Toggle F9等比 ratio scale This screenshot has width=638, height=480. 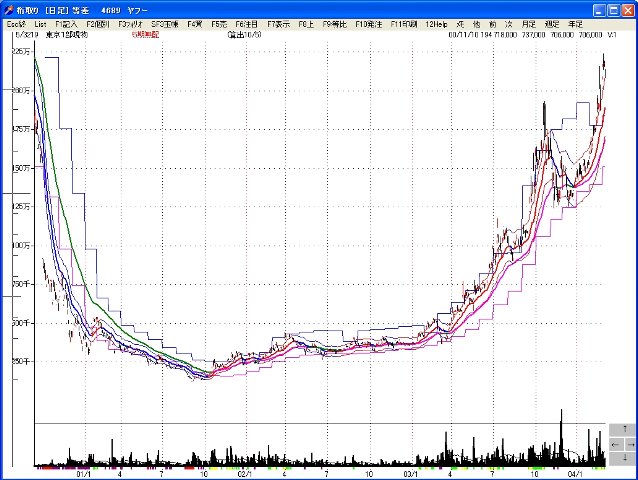coord(334,22)
